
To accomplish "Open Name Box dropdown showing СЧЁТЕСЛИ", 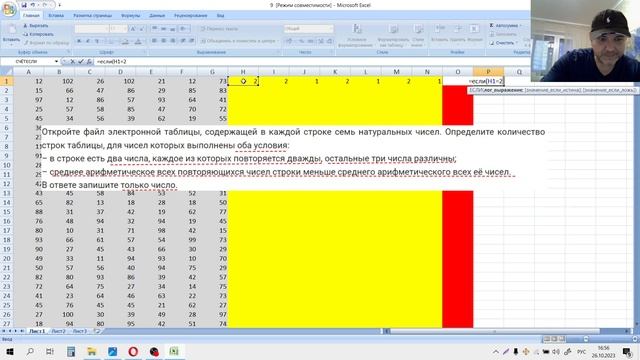I will [56, 61].
